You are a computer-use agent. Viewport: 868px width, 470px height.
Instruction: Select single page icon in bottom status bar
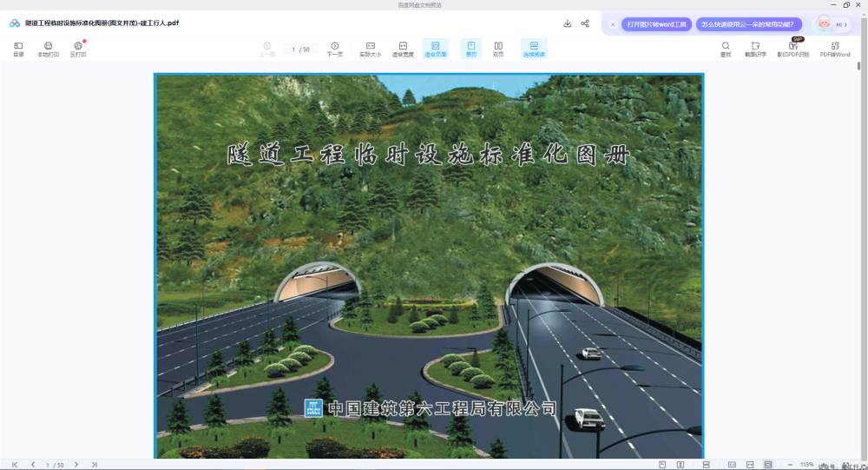[x=662, y=465]
